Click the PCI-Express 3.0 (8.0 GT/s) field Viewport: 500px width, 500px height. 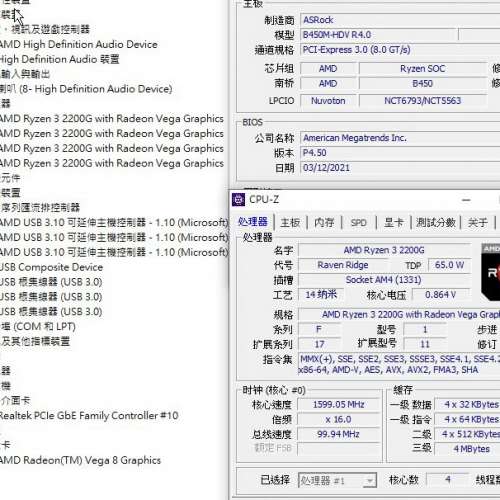(x=400, y=50)
